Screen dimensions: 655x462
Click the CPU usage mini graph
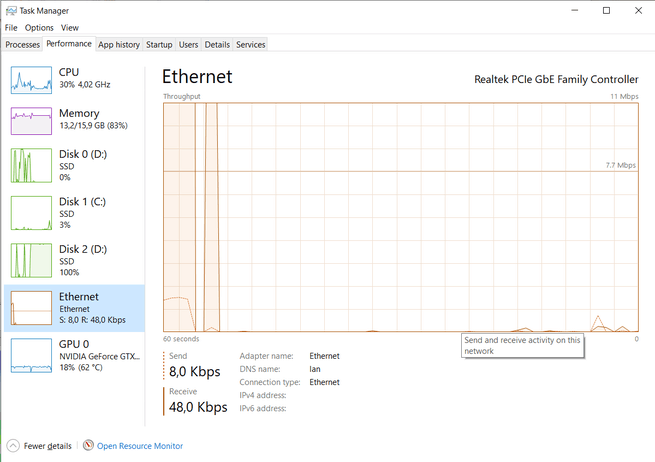coord(31,80)
